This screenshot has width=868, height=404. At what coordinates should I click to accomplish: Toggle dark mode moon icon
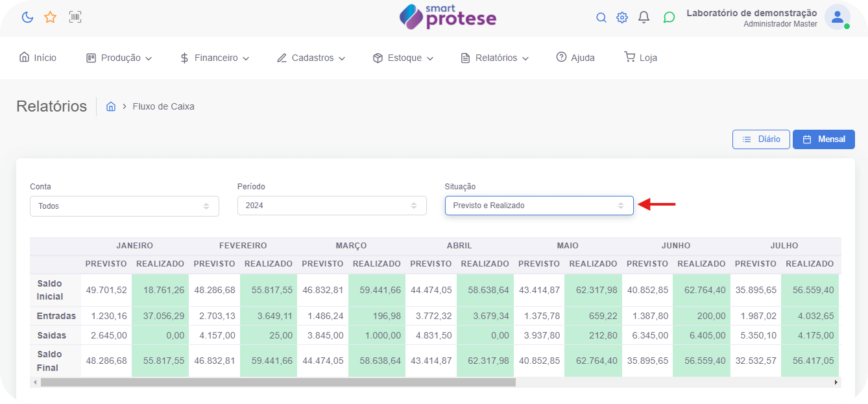tap(27, 18)
